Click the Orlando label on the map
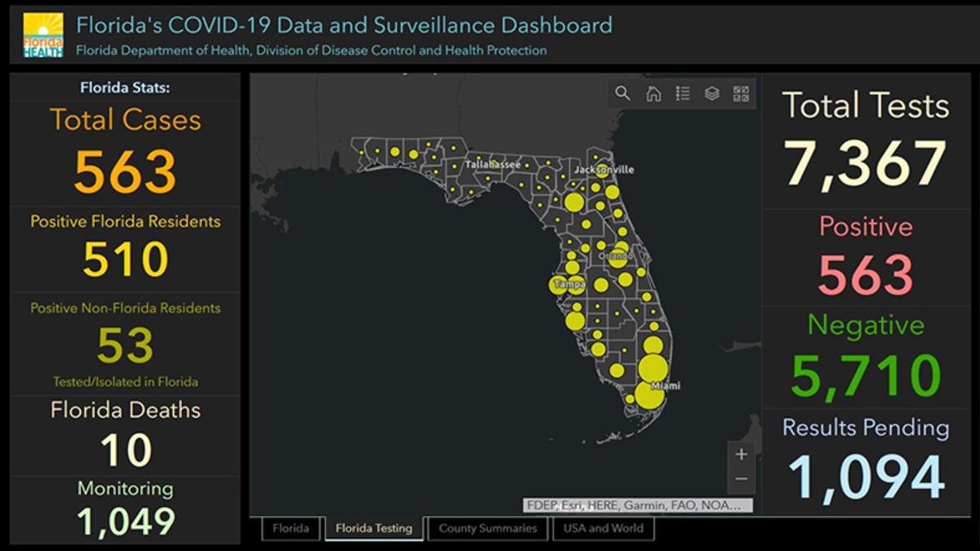 (616, 256)
